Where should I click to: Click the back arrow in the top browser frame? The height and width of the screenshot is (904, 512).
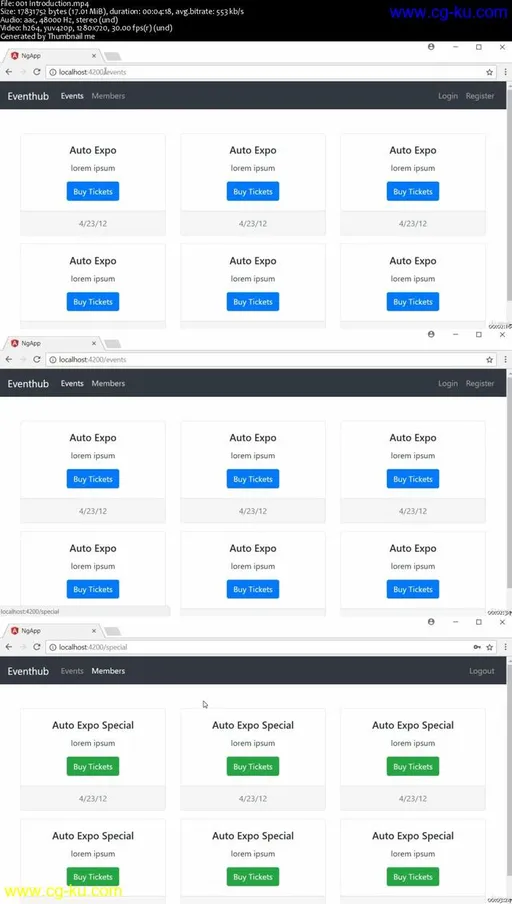pos(9,72)
